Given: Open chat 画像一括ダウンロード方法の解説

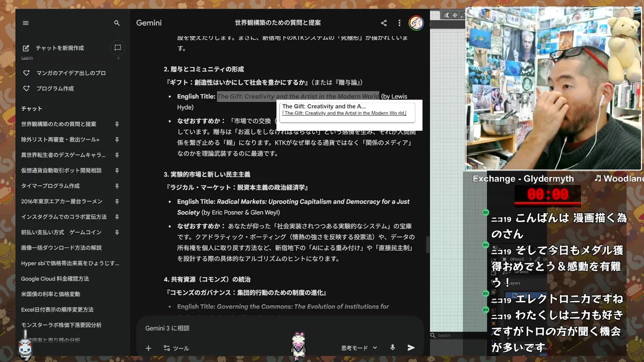Looking at the screenshot, I should pyautogui.click(x=61, y=248).
